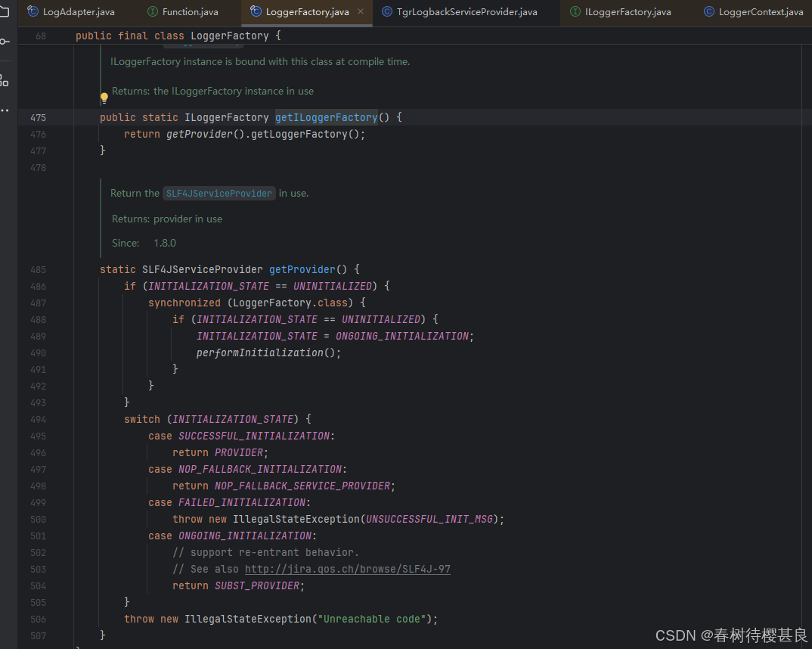Viewport: 812px width, 649px height.
Task: Click line number 475 in the gutter
Action: (39, 117)
